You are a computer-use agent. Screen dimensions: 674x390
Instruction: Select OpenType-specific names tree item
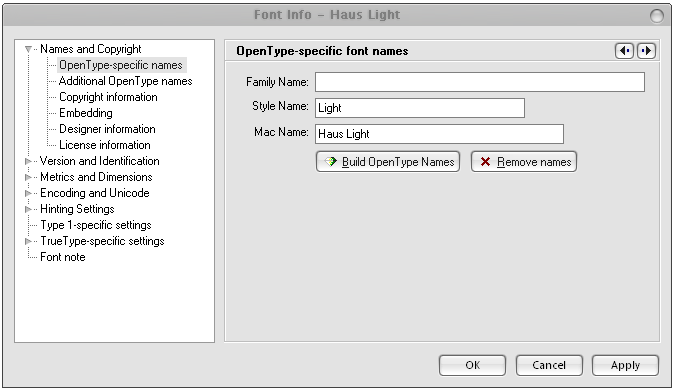point(121,65)
